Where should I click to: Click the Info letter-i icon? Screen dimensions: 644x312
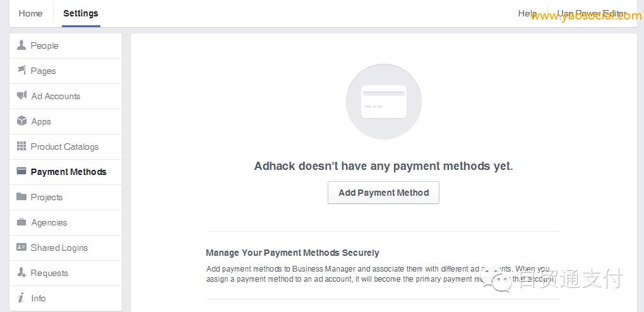pos(21,297)
